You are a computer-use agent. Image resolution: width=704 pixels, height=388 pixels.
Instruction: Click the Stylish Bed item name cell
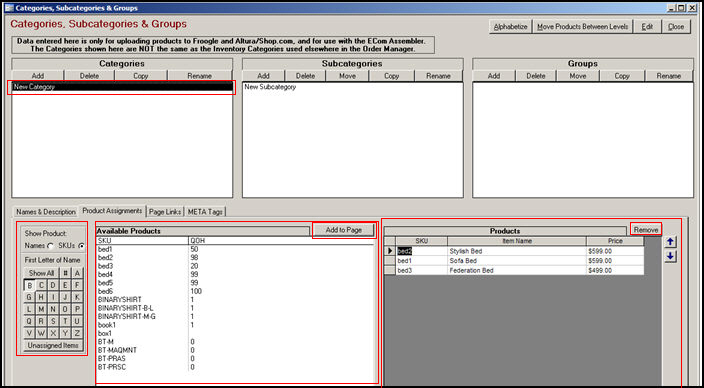point(516,251)
